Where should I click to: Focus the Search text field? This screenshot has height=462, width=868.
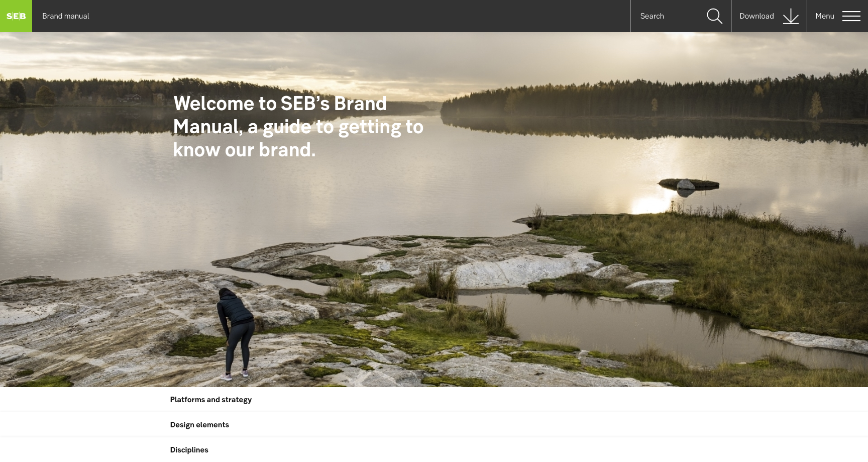[668, 16]
